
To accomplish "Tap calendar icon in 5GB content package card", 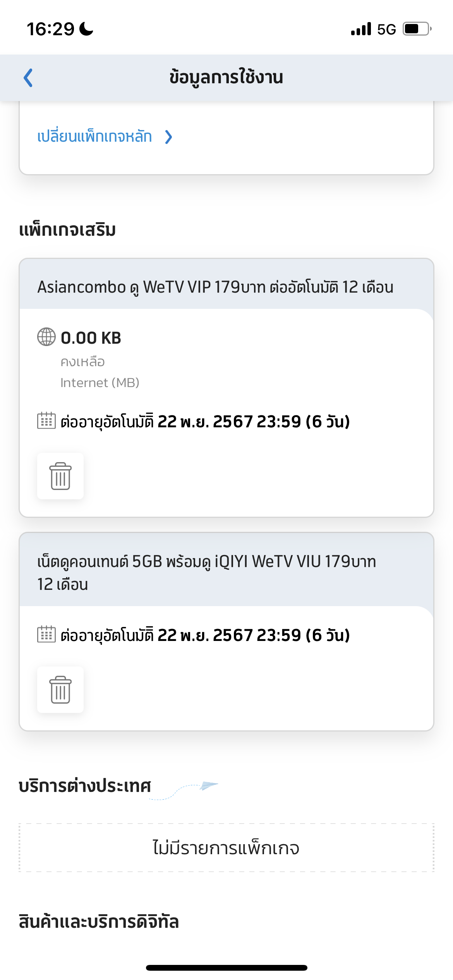I will click(46, 634).
